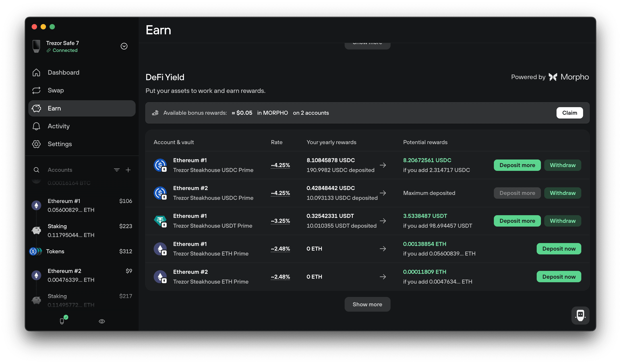Open the Settings section
The image size is (621, 364).
coord(82,144)
